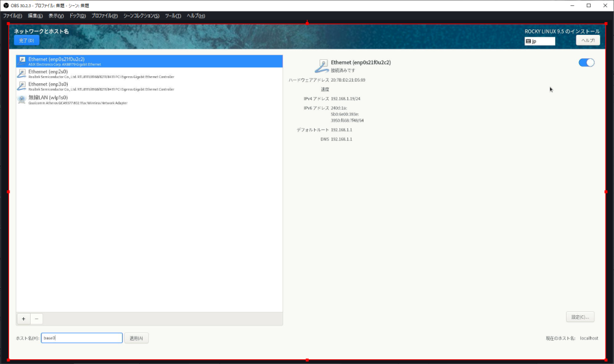Screen dimensions: 614x364
Task: Click the enp3s0 Ethernet adapter icon
Action: (22, 86)
